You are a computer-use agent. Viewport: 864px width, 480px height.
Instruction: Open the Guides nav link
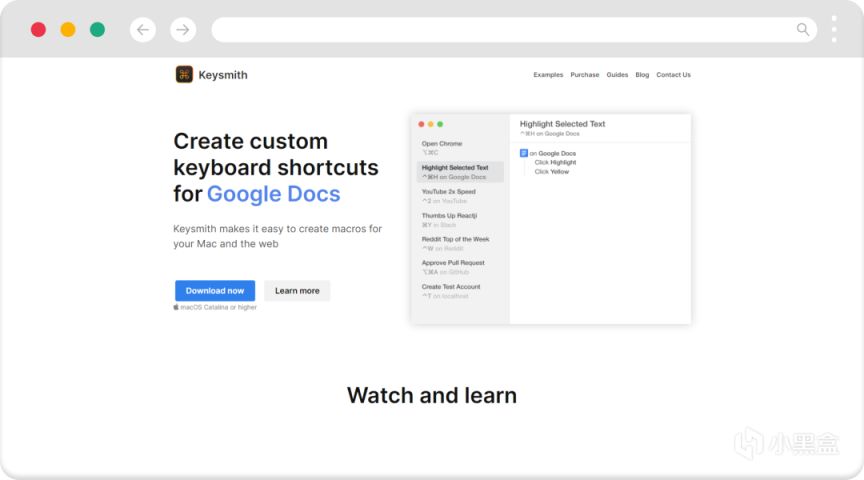point(617,75)
